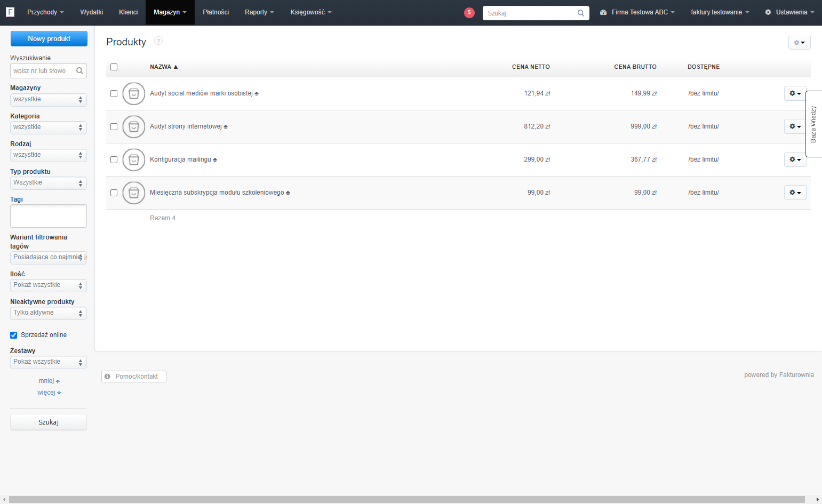Image resolution: width=822 pixels, height=504 pixels.
Task: Click the help question mark beside Produkty
Action: [x=158, y=41]
